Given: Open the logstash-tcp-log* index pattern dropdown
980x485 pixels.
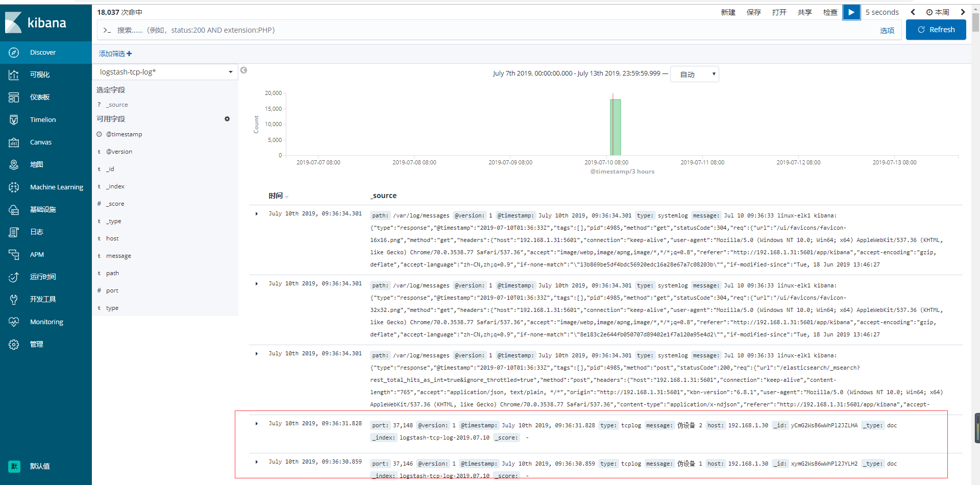Looking at the screenshot, I should (165, 72).
